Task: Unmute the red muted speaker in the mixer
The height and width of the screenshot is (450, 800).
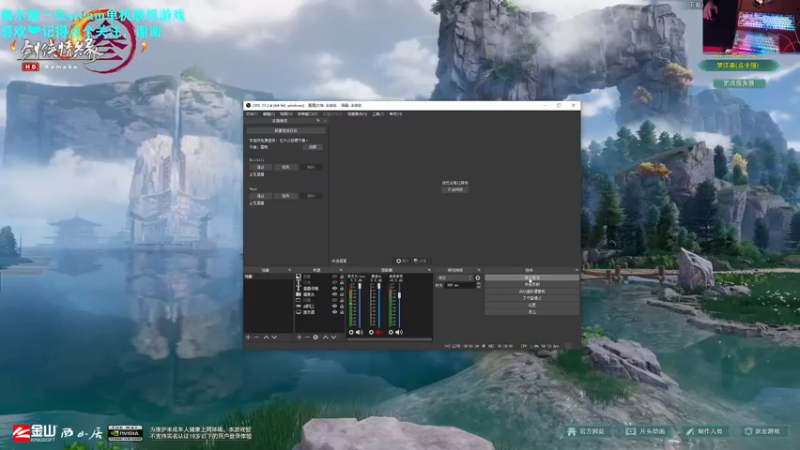Action: tap(379, 332)
